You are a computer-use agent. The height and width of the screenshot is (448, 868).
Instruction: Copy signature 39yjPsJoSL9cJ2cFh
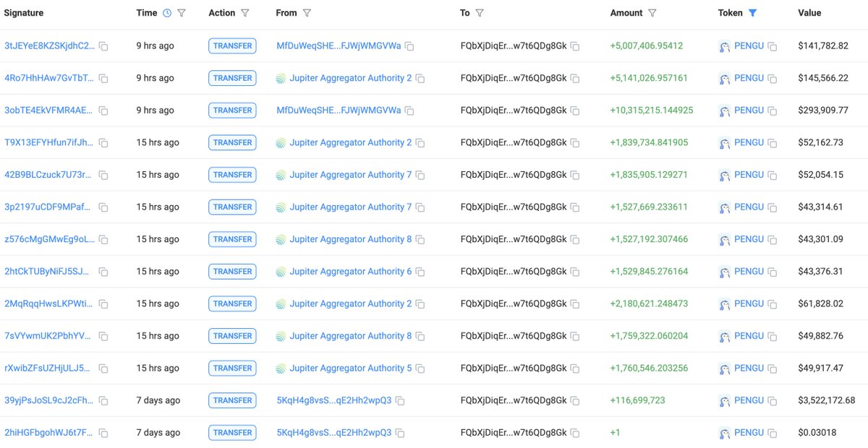tap(103, 400)
